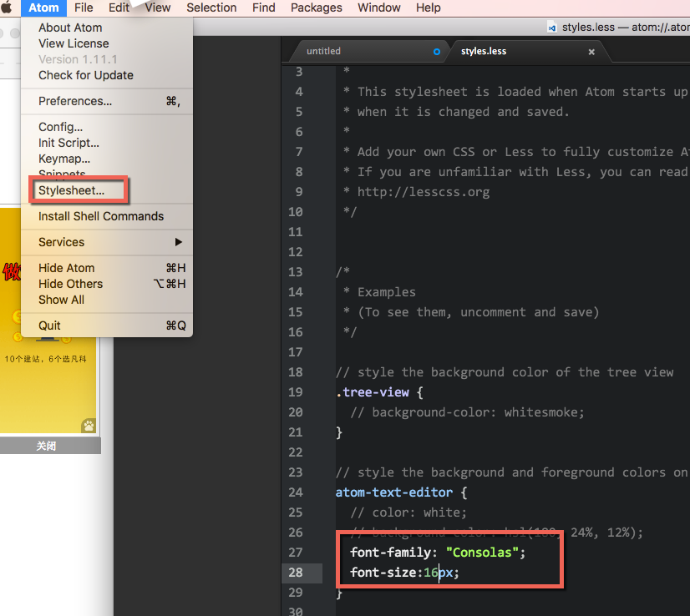Image resolution: width=690 pixels, height=616 pixels.
Task: Click line number 13 in gutter
Action: (295, 272)
